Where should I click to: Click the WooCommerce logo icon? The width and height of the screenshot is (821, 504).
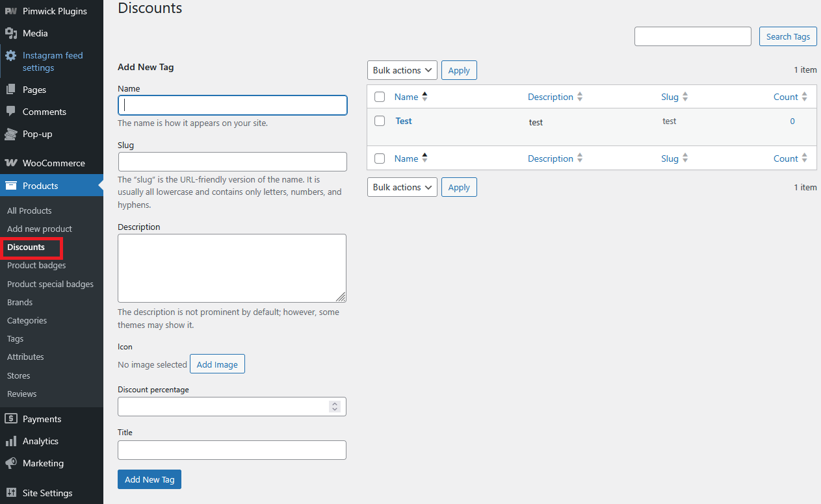pyautogui.click(x=10, y=163)
